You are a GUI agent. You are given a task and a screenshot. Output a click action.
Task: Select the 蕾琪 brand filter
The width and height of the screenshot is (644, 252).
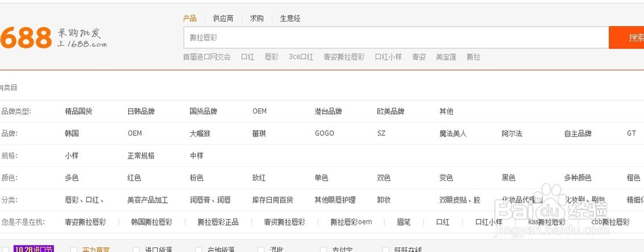point(259,133)
